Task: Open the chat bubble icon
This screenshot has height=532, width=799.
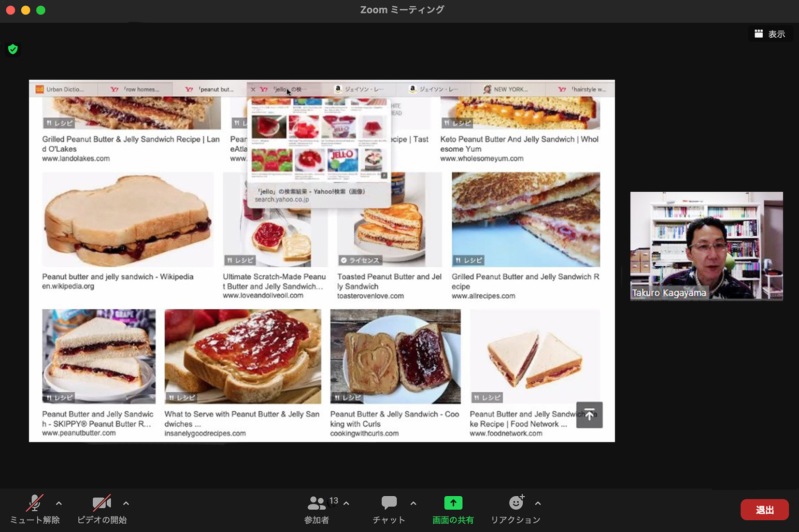Action: pyautogui.click(x=389, y=503)
